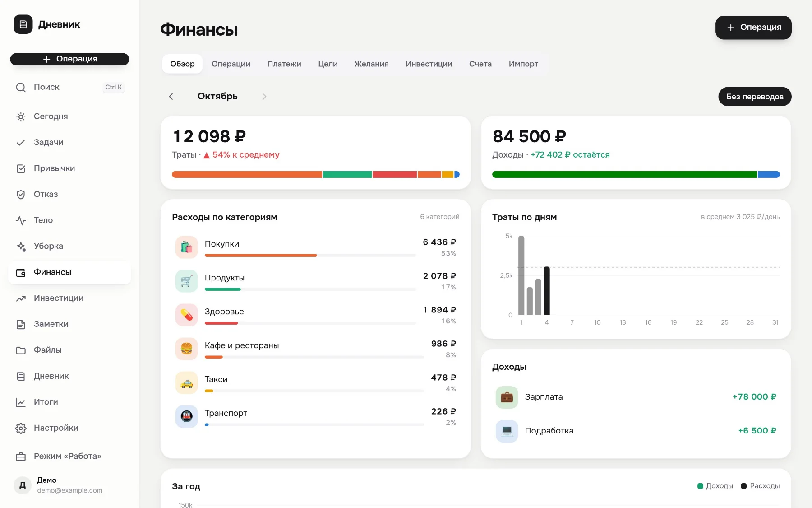The image size is (812, 508).
Task: Open the Инвестиции tab in Финансы
Action: (429, 64)
